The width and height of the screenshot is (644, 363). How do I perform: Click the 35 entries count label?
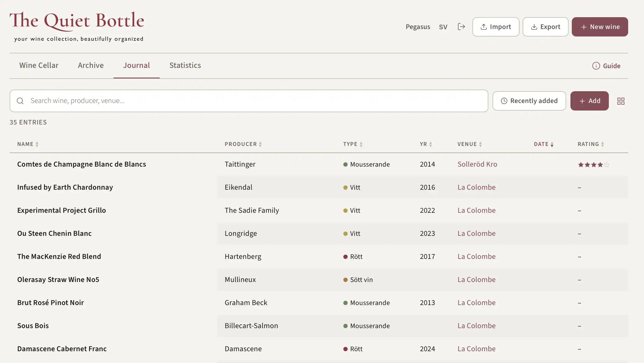[x=28, y=122]
